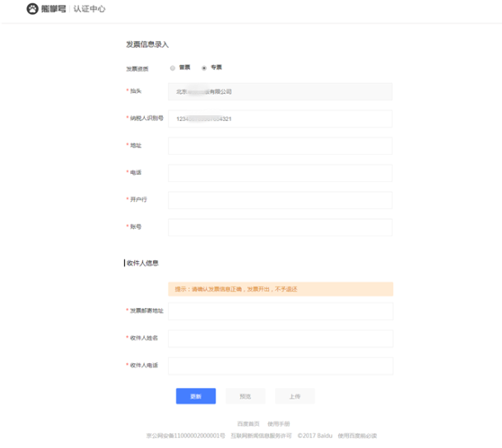Select the 专票 radio button
502x448 pixels.
[204, 68]
